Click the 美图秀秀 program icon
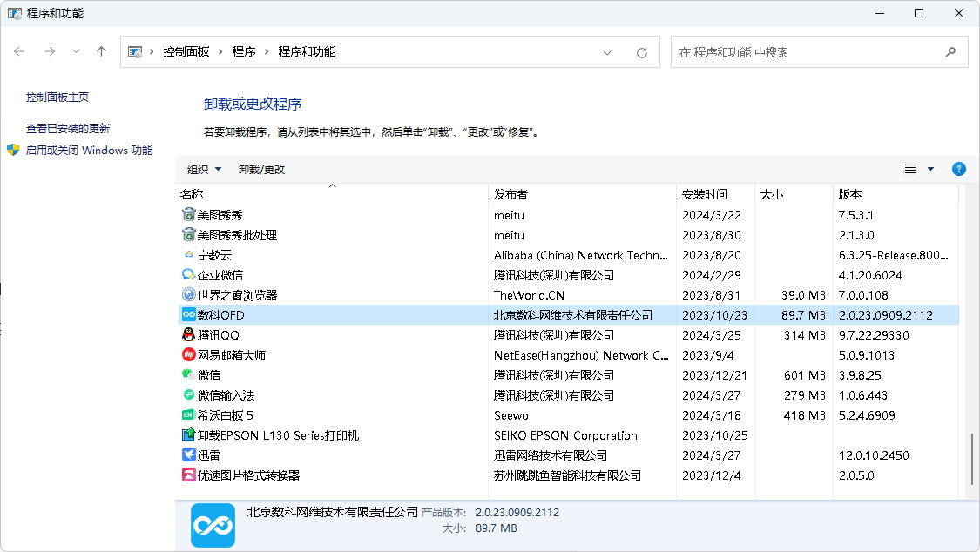The width and height of the screenshot is (980, 552). click(x=188, y=215)
